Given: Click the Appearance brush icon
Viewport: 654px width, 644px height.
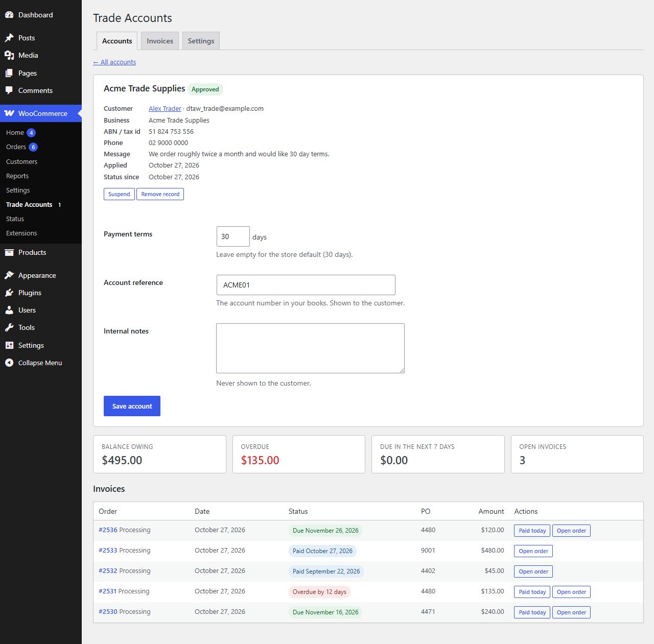Looking at the screenshot, I should pyautogui.click(x=9, y=275).
